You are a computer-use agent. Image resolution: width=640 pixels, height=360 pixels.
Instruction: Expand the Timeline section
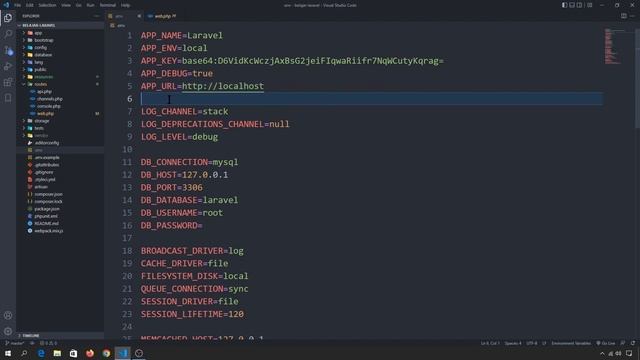[x=60, y=336]
